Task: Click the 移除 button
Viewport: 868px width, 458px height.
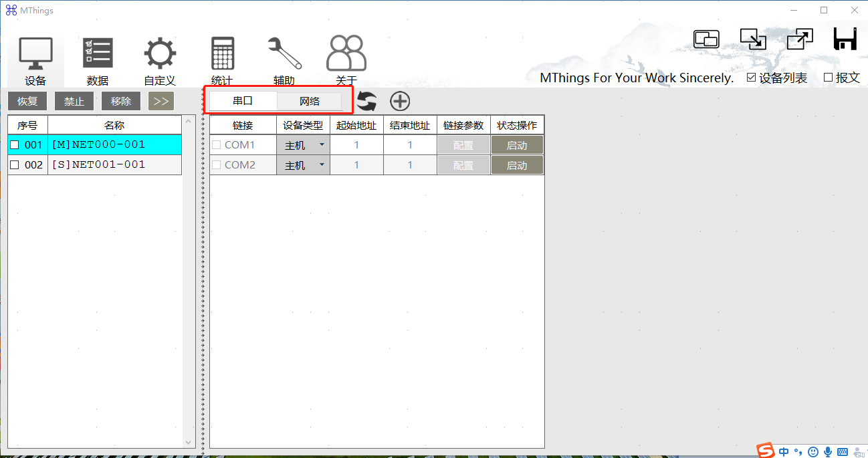Action: pos(121,102)
